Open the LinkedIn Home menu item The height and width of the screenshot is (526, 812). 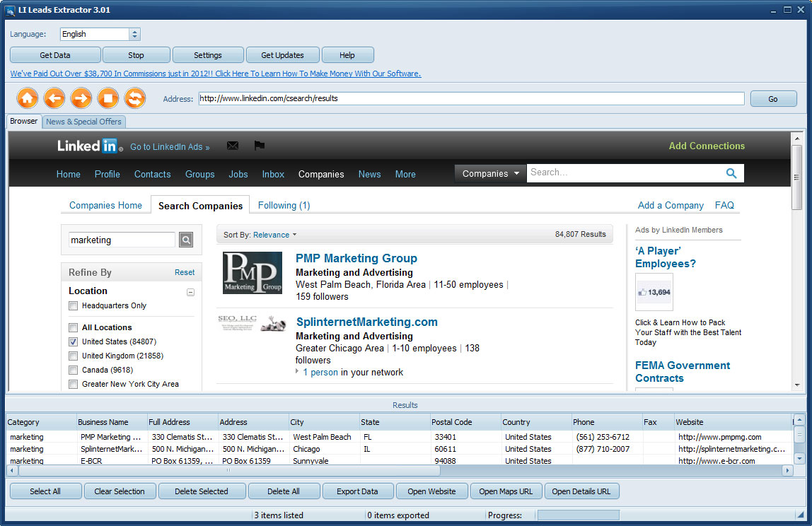point(69,175)
